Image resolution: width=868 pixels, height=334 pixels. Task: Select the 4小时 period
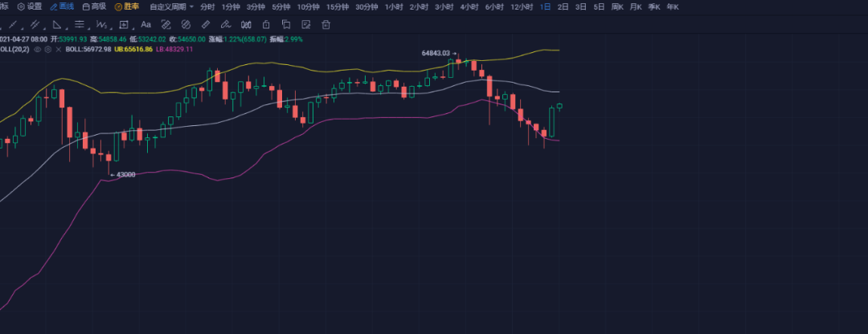pyautogui.click(x=469, y=6)
